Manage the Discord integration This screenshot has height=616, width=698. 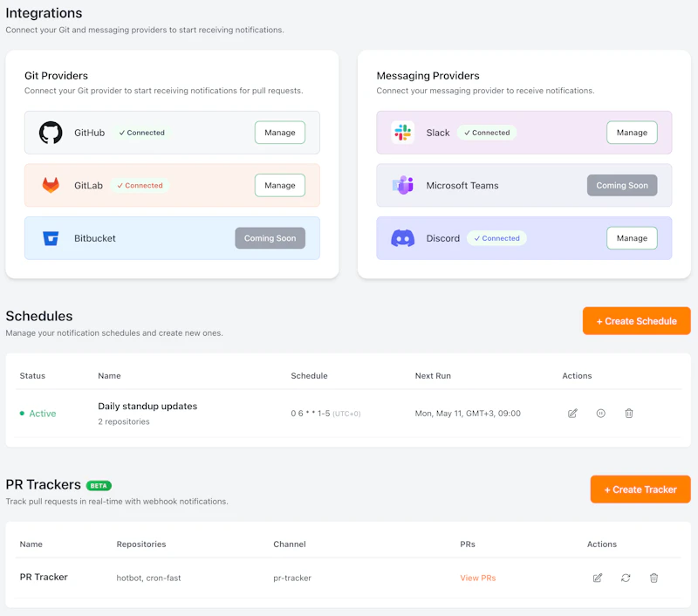pyautogui.click(x=632, y=238)
